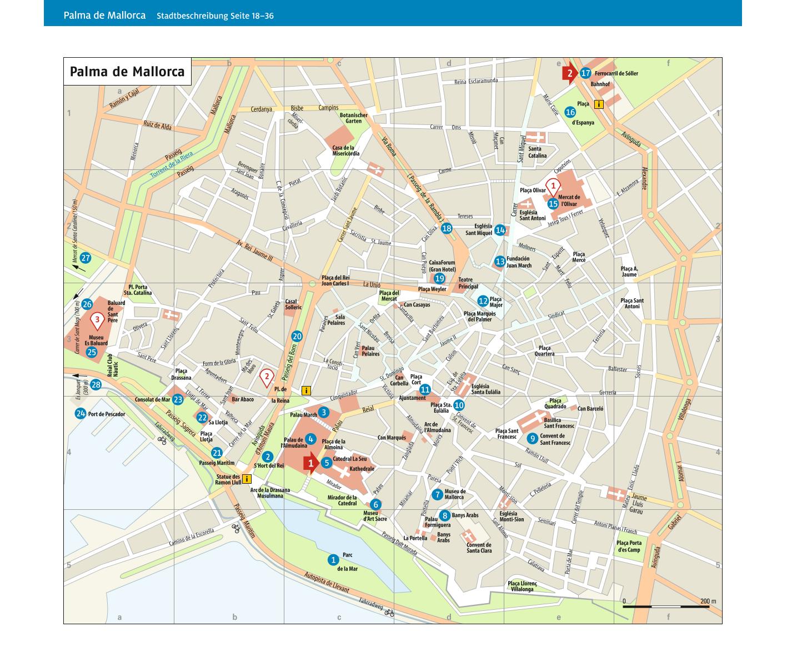Select blue marker 20 on Passeig del Born
Image resolution: width=787 pixels, height=672 pixels.
pyautogui.click(x=297, y=336)
